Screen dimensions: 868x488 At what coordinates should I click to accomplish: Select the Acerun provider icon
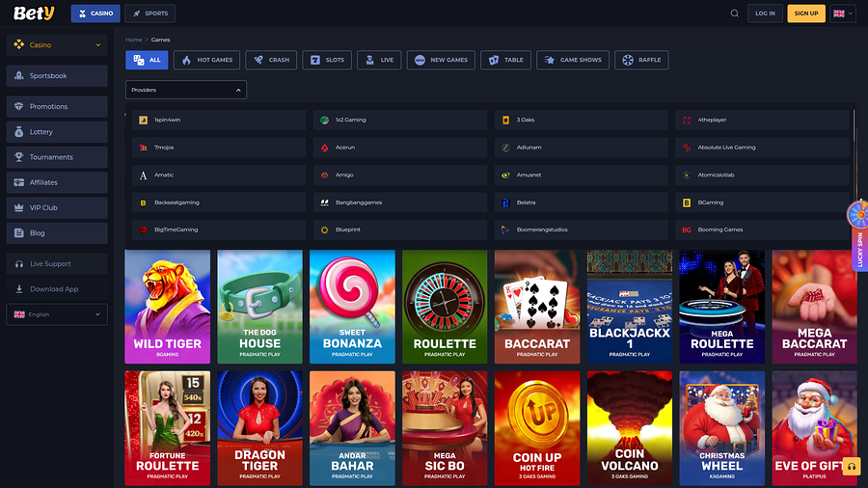pyautogui.click(x=324, y=148)
